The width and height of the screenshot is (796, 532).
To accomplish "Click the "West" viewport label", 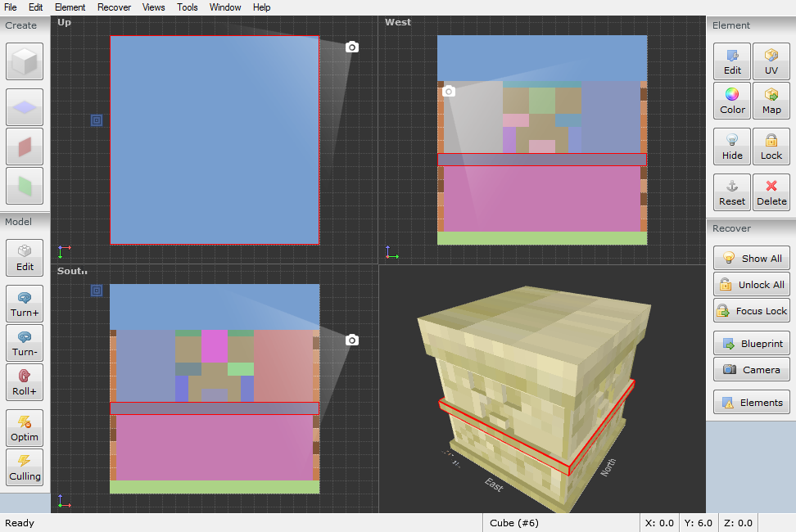I will tap(398, 22).
